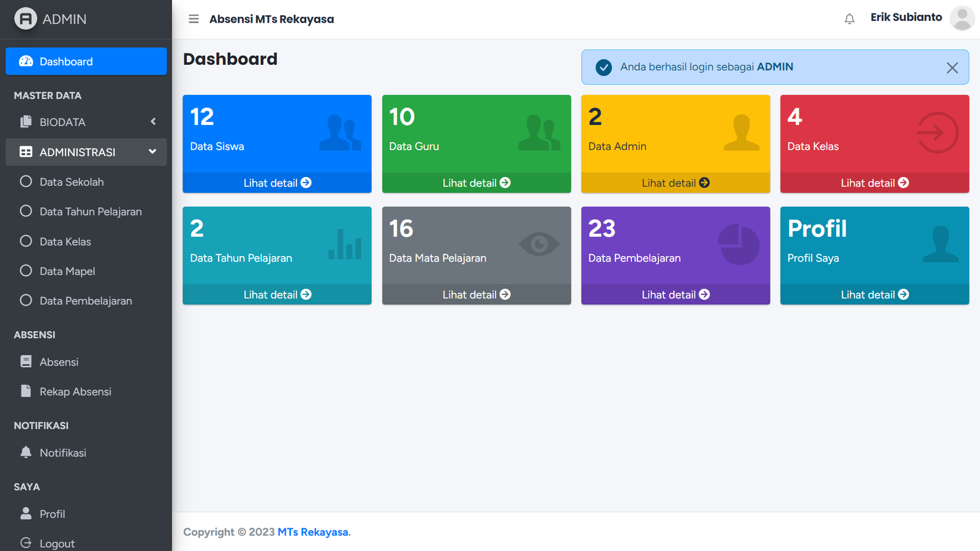This screenshot has width=980, height=551.
Task: Click the bar chart icon on Data Tahun Pelajaran card
Action: (345, 244)
